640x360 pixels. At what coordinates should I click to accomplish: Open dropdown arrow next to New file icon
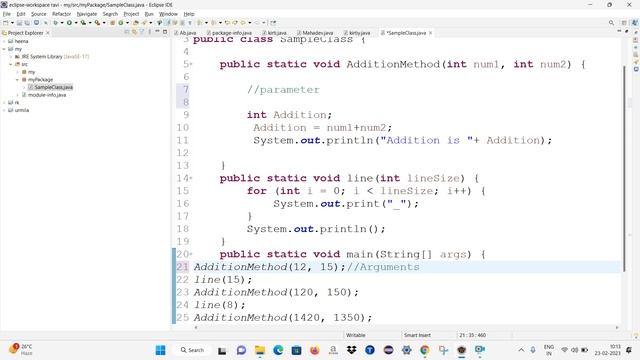(12, 23)
